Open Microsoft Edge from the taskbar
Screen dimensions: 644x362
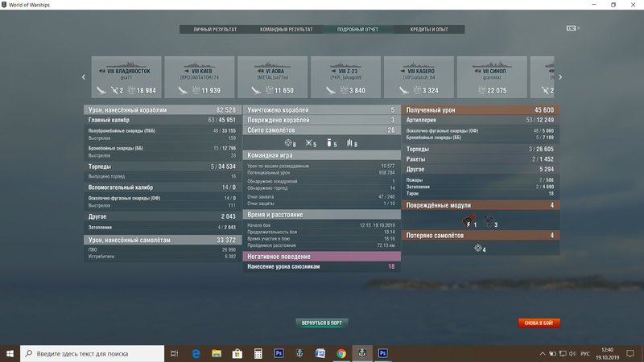[x=196, y=353]
